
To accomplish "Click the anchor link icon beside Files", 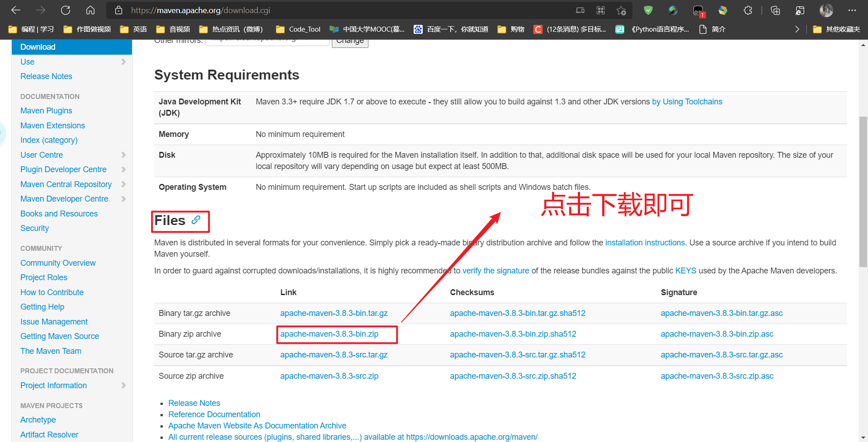I will click(196, 220).
